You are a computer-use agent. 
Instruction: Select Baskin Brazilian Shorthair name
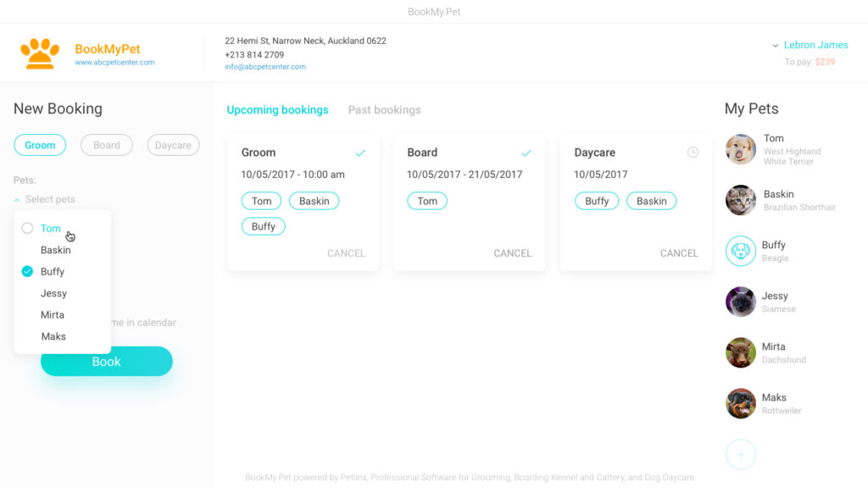pyautogui.click(x=778, y=194)
